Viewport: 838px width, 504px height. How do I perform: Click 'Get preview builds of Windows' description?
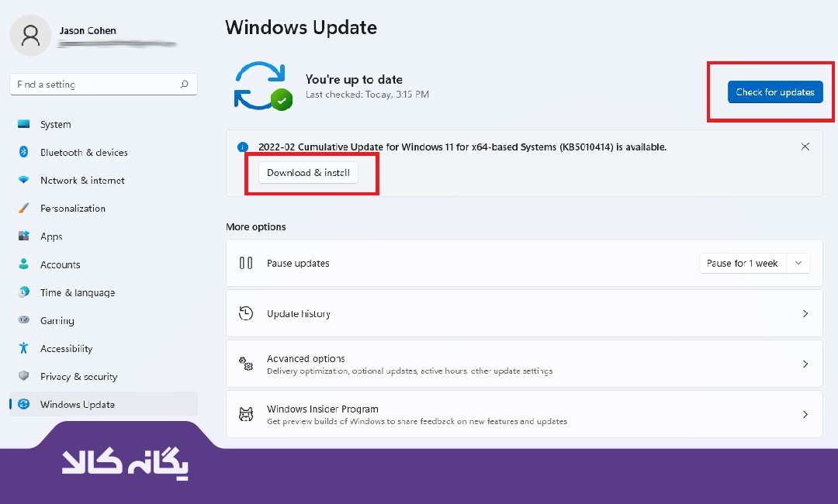417,421
